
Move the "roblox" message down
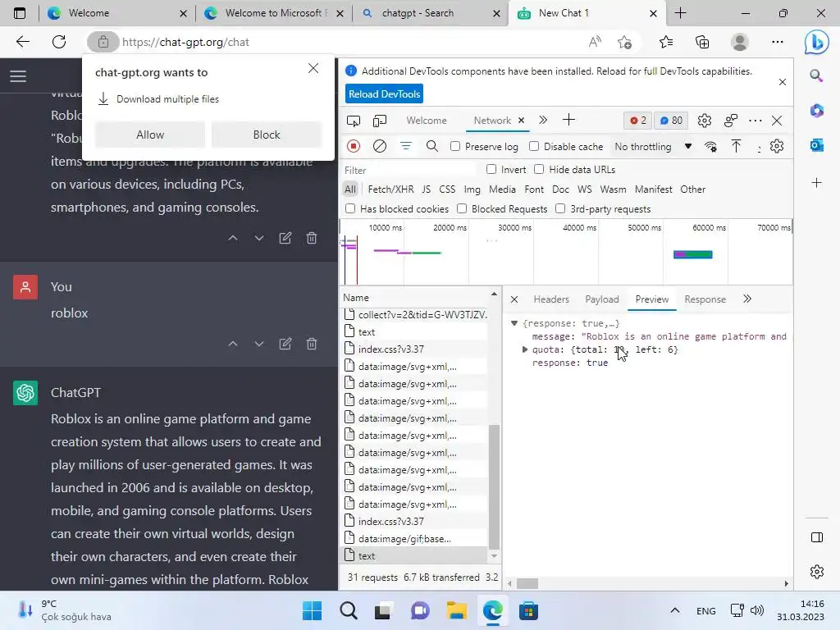[x=258, y=344]
